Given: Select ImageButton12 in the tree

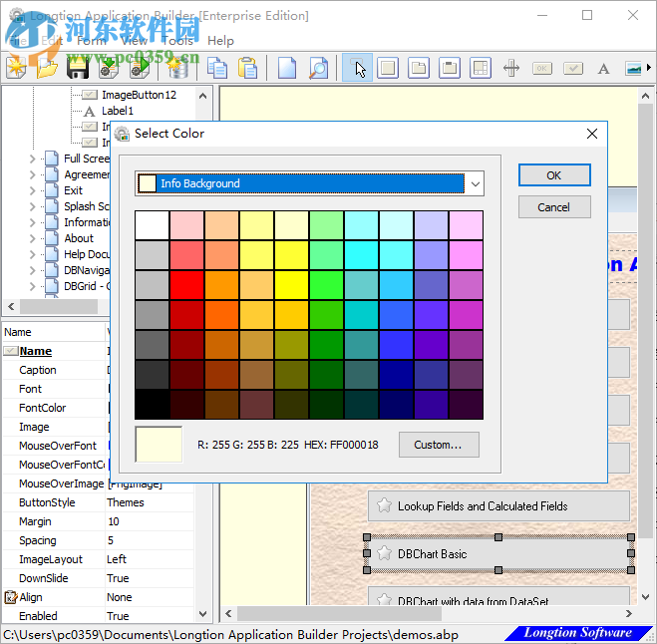Looking at the screenshot, I should click(x=139, y=95).
